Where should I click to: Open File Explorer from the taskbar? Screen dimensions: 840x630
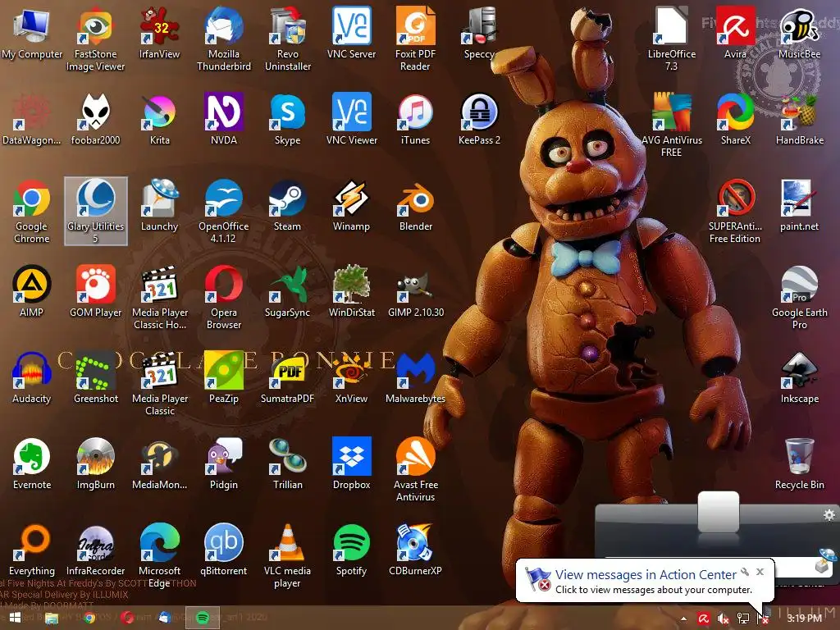(52, 618)
